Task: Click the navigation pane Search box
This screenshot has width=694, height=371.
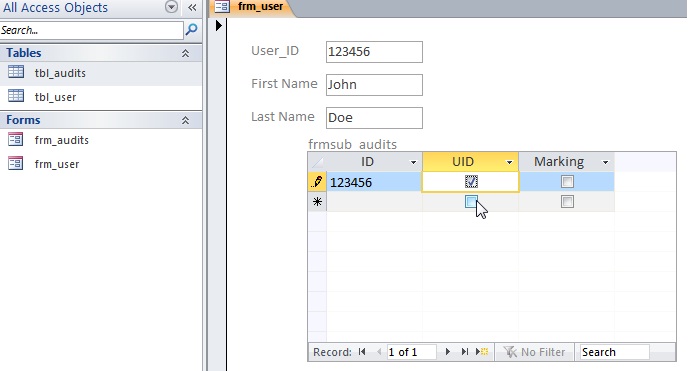Action: click(91, 30)
